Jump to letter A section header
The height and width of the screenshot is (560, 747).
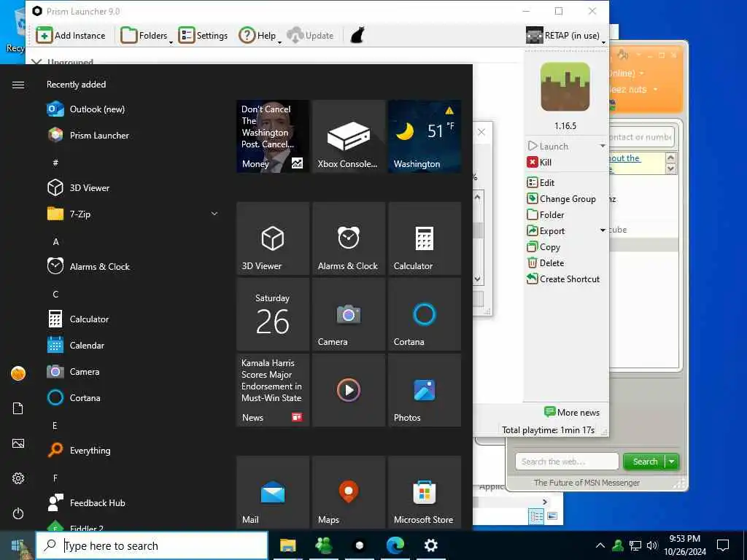point(55,242)
